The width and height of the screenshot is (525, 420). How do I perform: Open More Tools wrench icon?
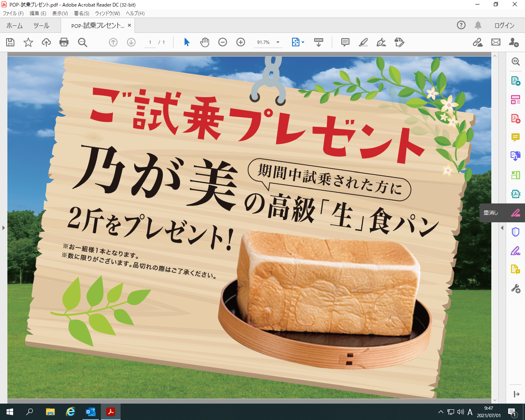[516, 288]
